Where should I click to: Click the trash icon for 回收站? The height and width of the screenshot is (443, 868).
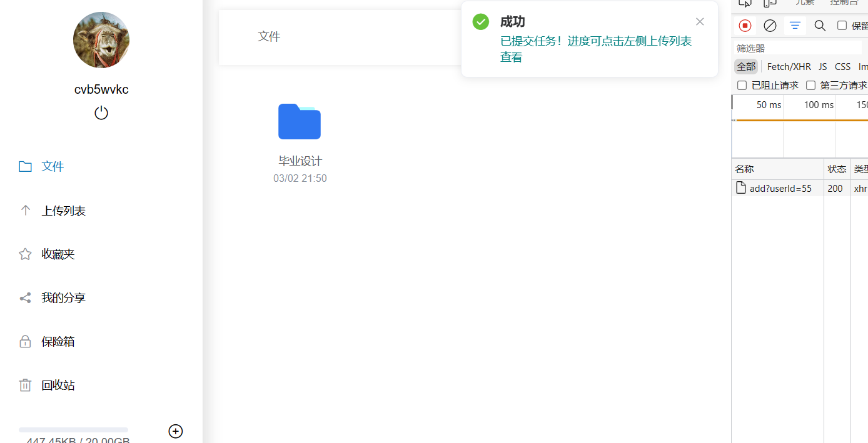coord(25,385)
